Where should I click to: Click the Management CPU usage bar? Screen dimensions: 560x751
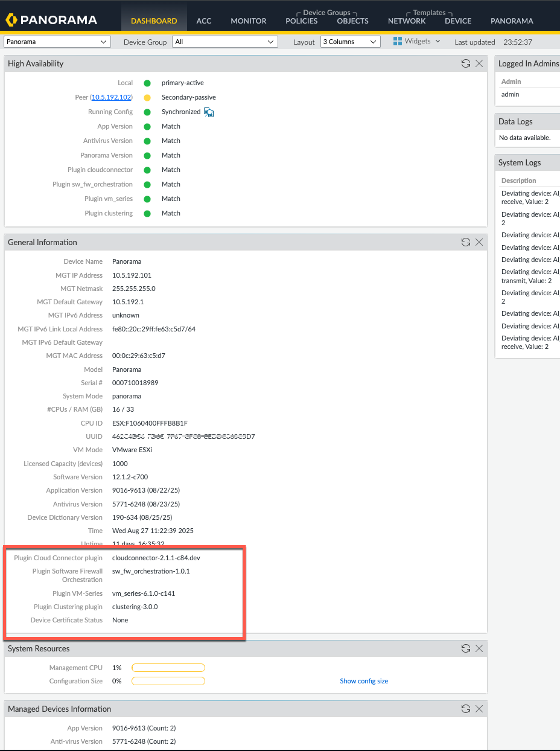coord(168,668)
